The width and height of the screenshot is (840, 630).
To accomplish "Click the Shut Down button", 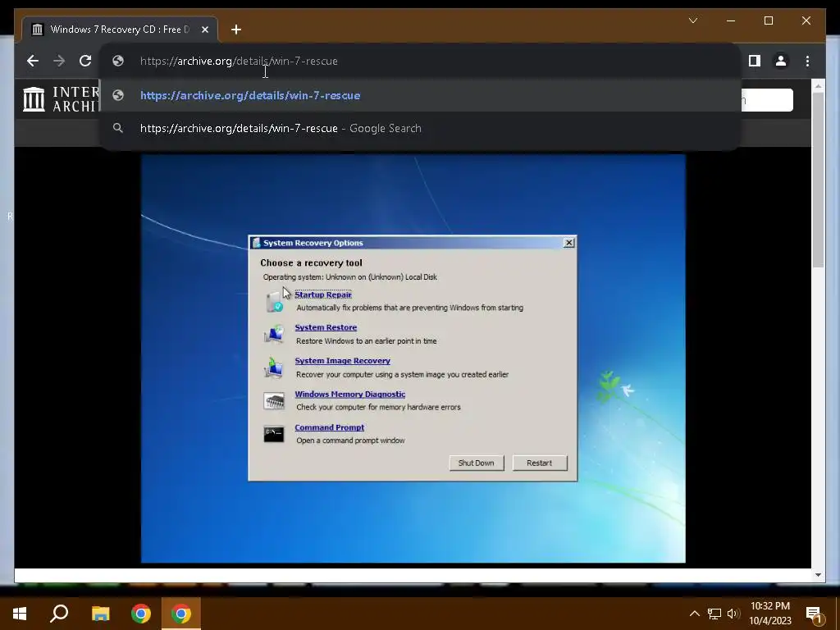I will [477, 463].
